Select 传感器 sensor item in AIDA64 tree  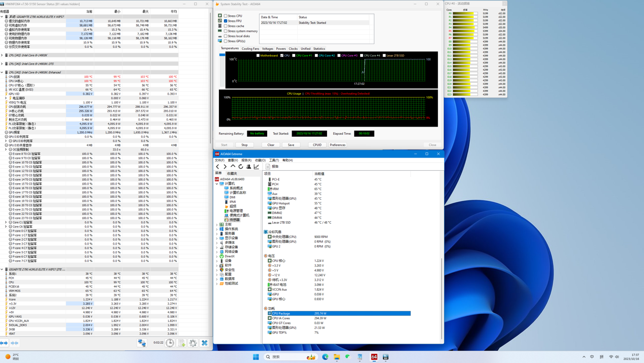(234, 220)
